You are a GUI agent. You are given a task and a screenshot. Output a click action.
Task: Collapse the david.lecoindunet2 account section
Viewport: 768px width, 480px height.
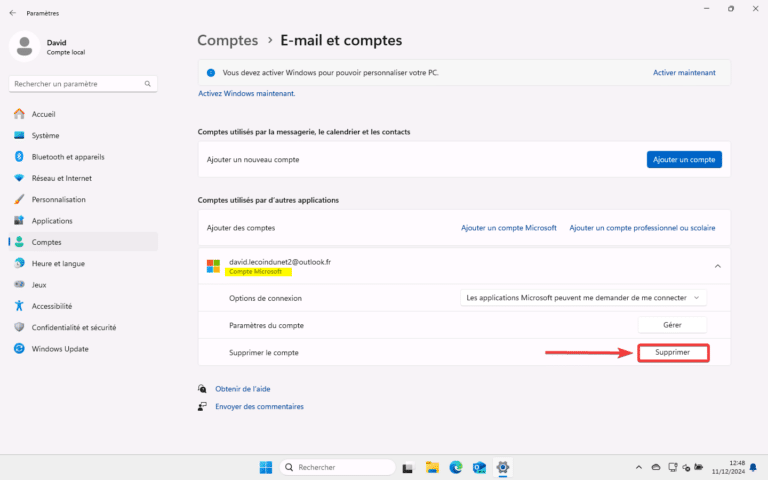point(716,266)
